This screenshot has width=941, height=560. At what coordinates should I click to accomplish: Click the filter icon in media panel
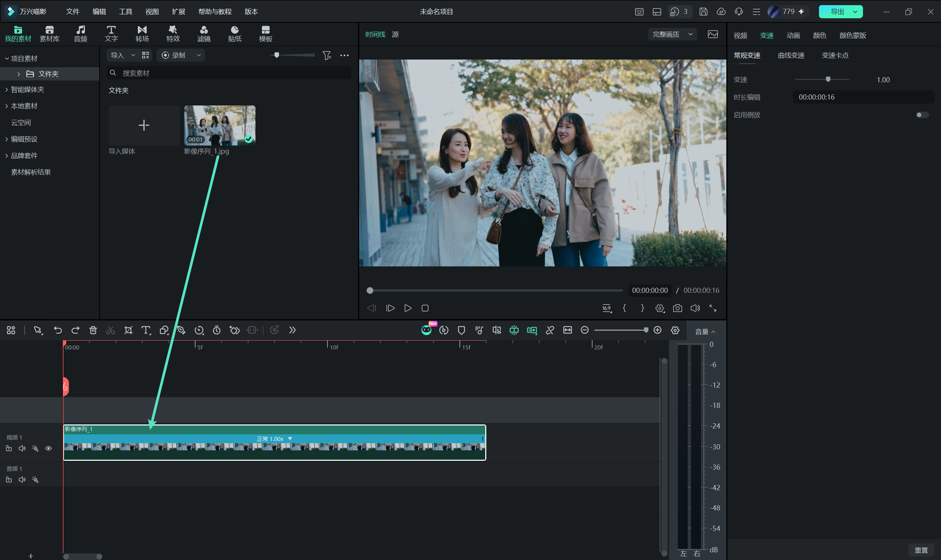click(327, 55)
